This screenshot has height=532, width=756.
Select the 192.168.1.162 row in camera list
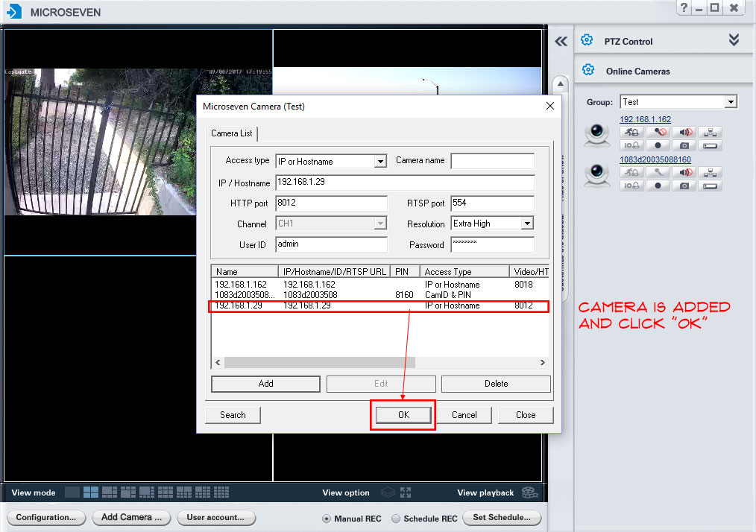(x=380, y=285)
